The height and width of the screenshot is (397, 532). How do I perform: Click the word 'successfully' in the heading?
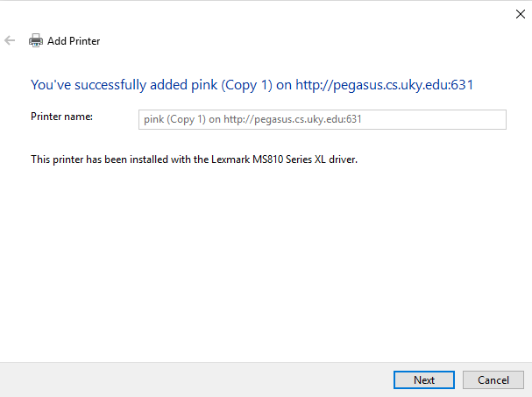point(110,85)
